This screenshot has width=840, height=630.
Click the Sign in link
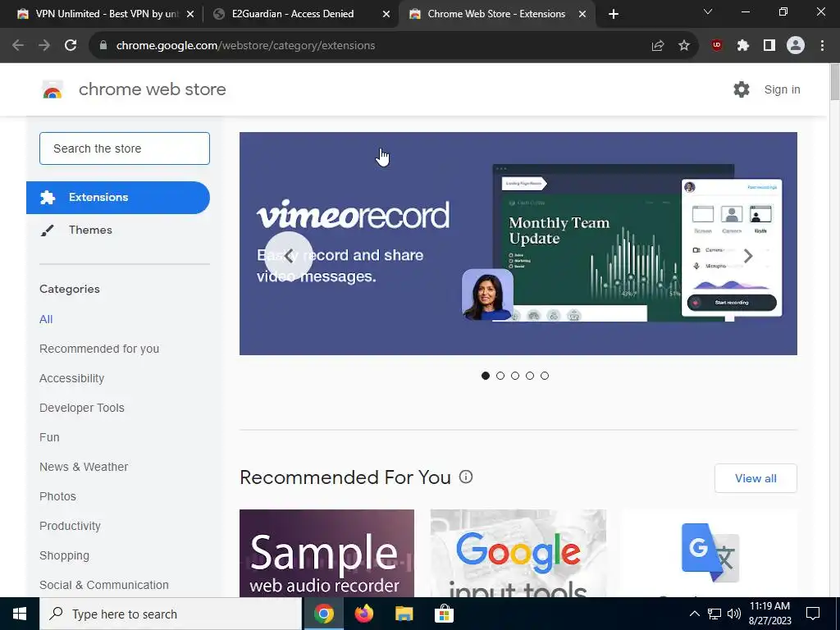pyautogui.click(x=782, y=89)
